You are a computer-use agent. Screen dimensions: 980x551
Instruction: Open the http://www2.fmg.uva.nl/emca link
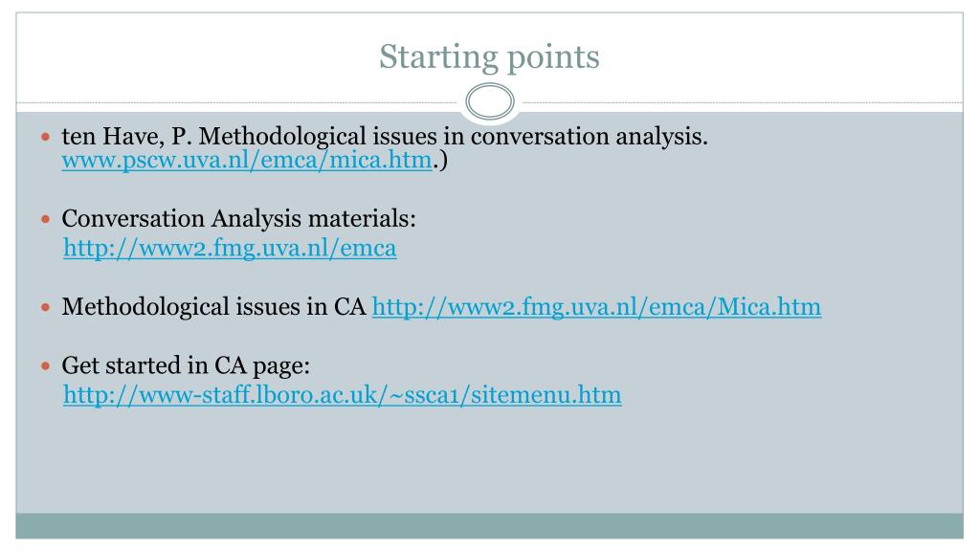coord(230,250)
